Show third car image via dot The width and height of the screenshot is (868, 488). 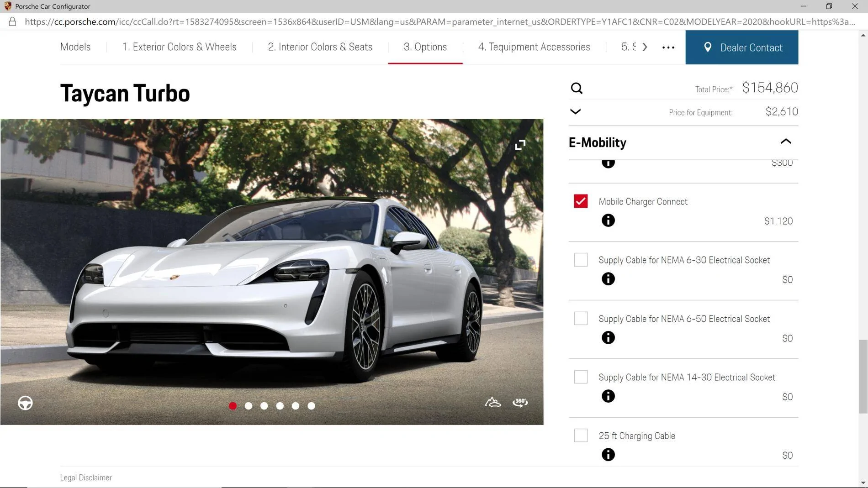pyautogui.click(x=264, y=406)
